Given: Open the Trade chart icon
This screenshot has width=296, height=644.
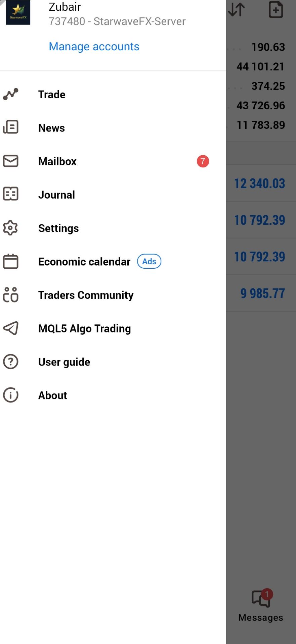Looking at the screenshot, I should pyautogui.click(x=10, y=94).
